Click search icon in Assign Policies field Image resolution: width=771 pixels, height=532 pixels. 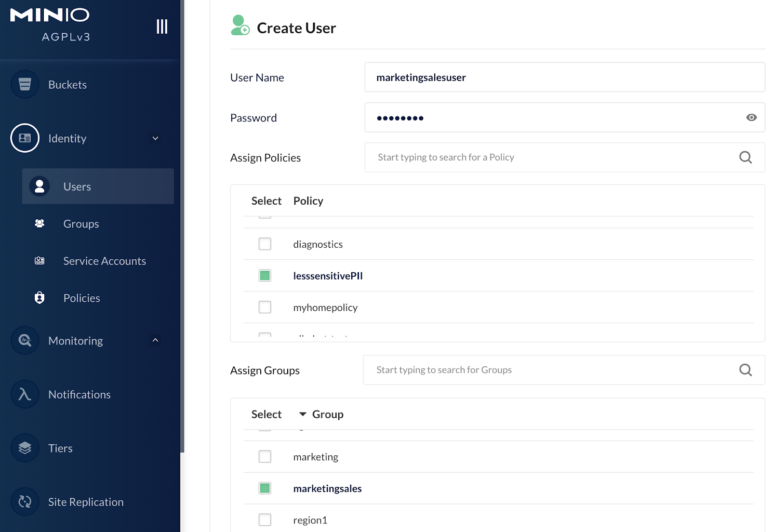tap(745, 158)
